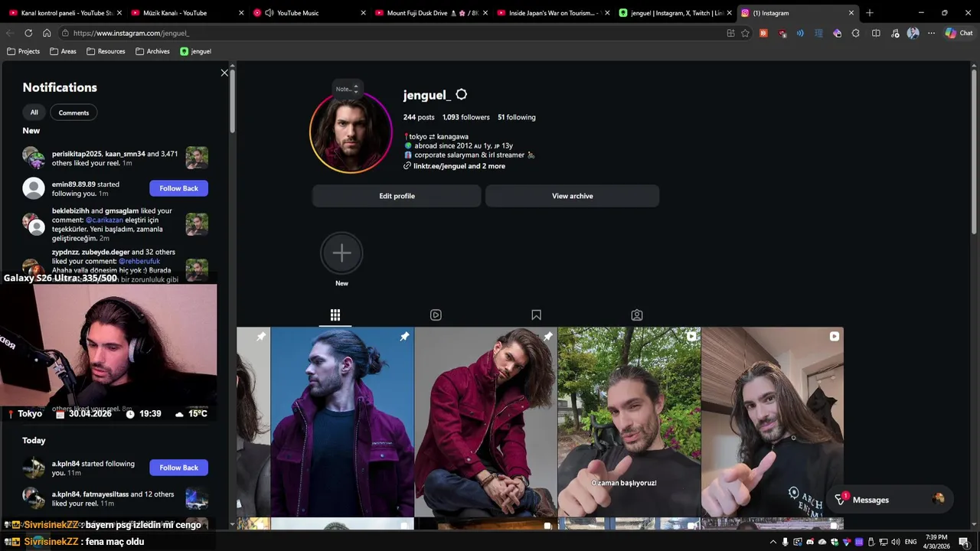980x551 pixels.
Task: Open the Edit profile button
Action: click(397, 196)
